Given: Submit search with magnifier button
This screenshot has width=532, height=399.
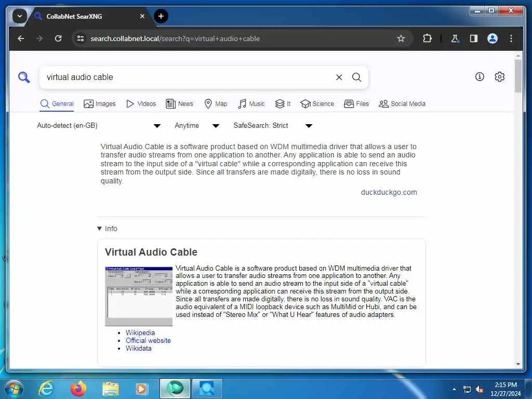Looking at the screenshot, I should click(x=356, y=77).
